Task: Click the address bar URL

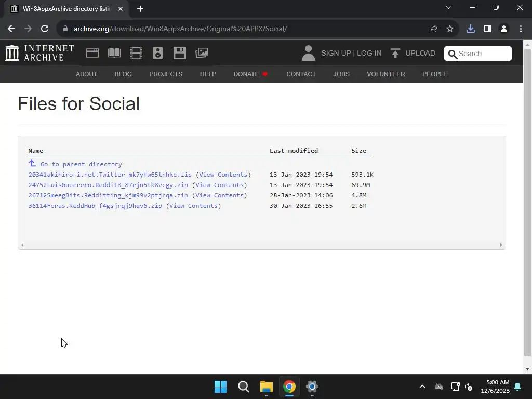Action: pos(180,29)
